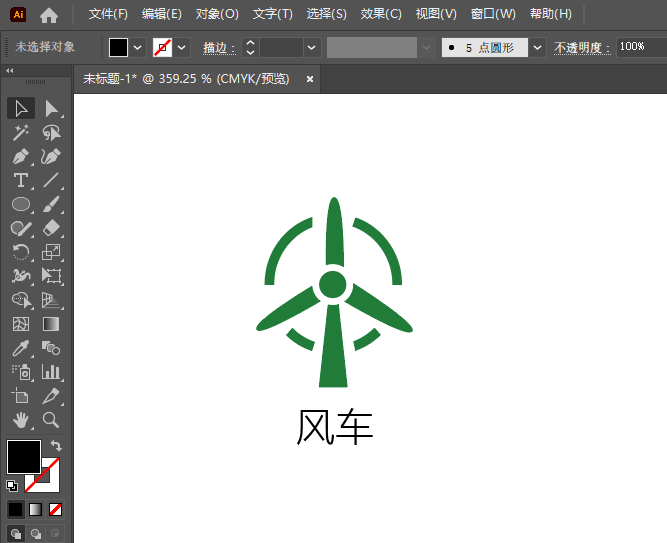Select the Free Transform tool
This screenshot has height=543, width=667.
51,276
